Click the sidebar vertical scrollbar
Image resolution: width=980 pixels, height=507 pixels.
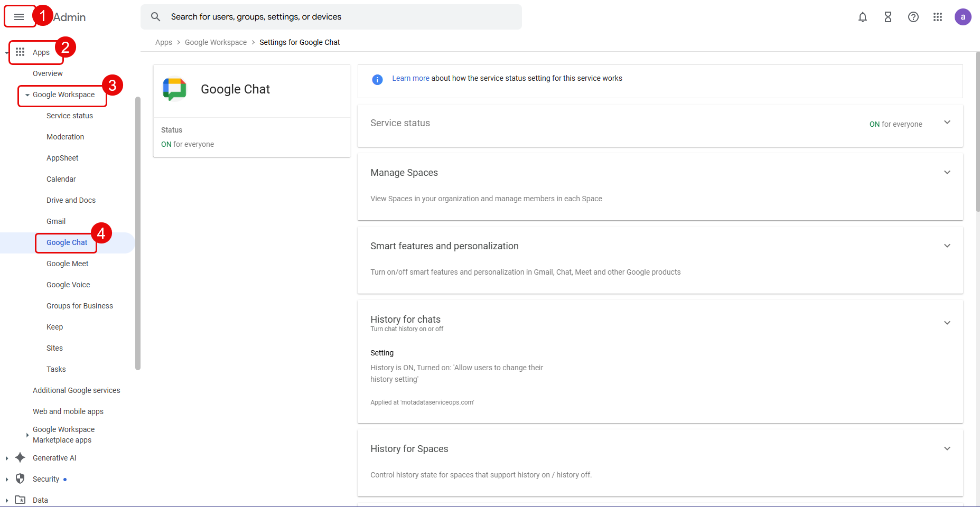[138, 232]
